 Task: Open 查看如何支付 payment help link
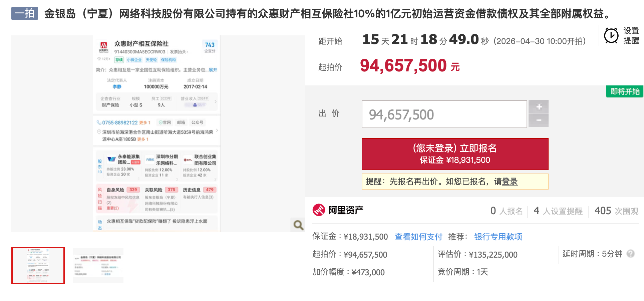coord(418,237)
